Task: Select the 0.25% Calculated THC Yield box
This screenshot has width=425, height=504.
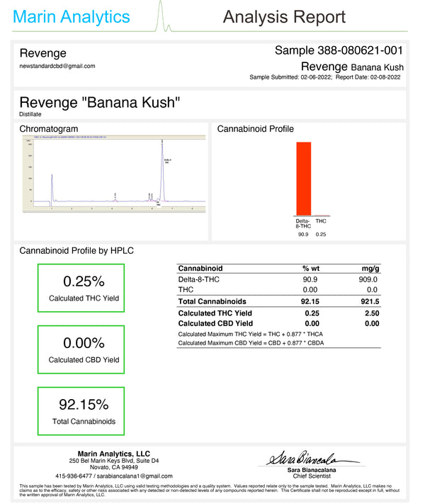Action: pyautogui.click(x=81, y=288)
